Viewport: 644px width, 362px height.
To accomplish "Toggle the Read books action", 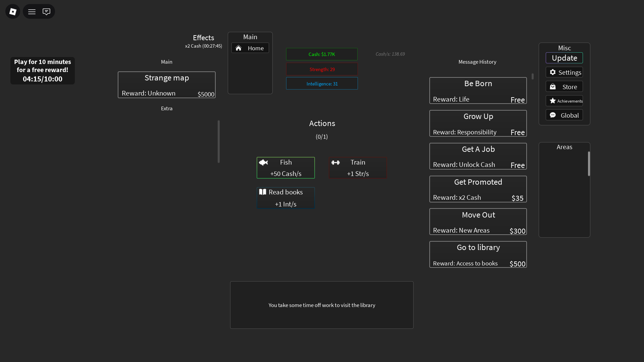I will (286, 198).
